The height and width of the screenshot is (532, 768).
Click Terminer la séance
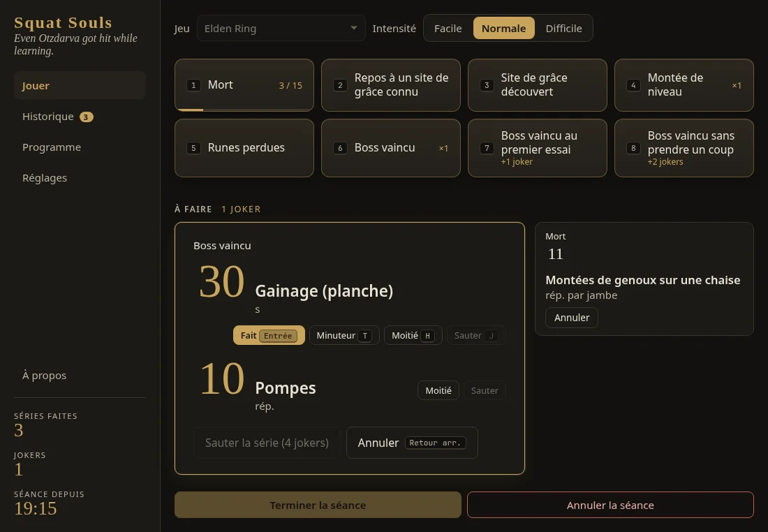coord(318,505)
